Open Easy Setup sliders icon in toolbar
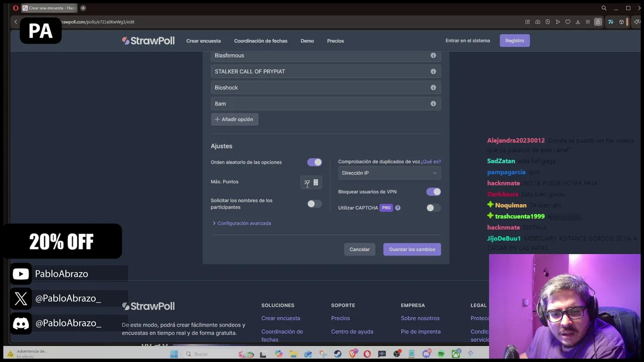Screen dimensions: 644x362 [x=588, y=22]
